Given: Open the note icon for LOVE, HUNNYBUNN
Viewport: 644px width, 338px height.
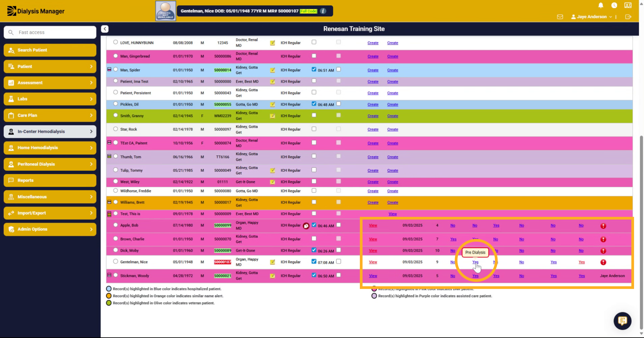Looking at the screenshot, I should coord(272,43).
